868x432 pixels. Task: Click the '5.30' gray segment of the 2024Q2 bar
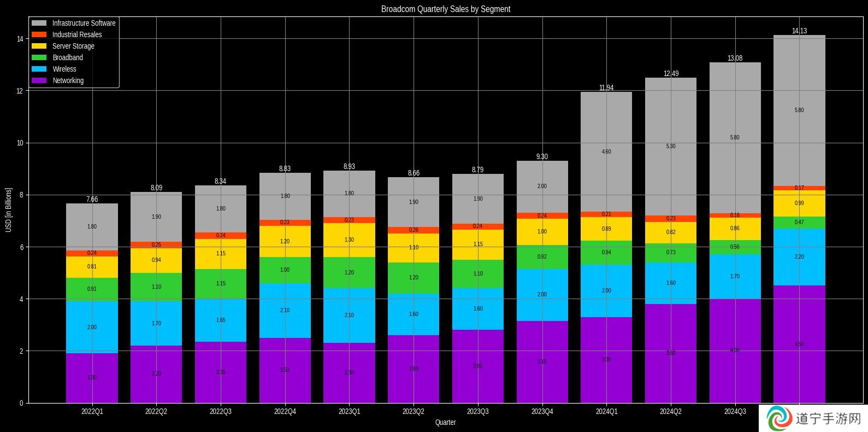671,147
